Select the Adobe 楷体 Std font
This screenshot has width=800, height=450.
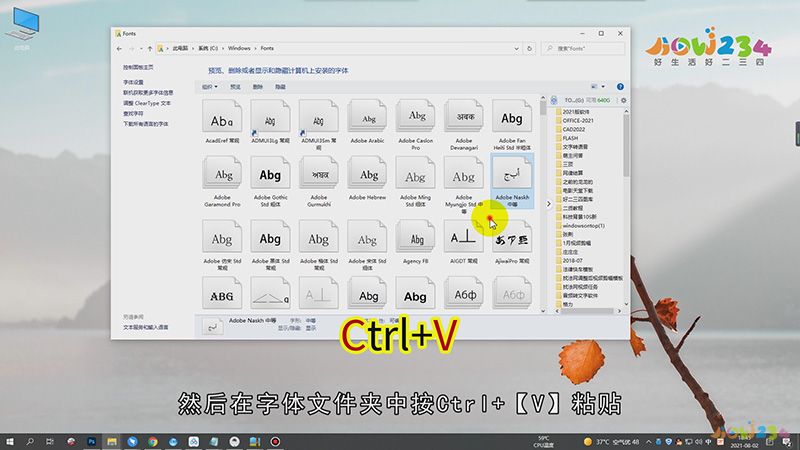318,237
